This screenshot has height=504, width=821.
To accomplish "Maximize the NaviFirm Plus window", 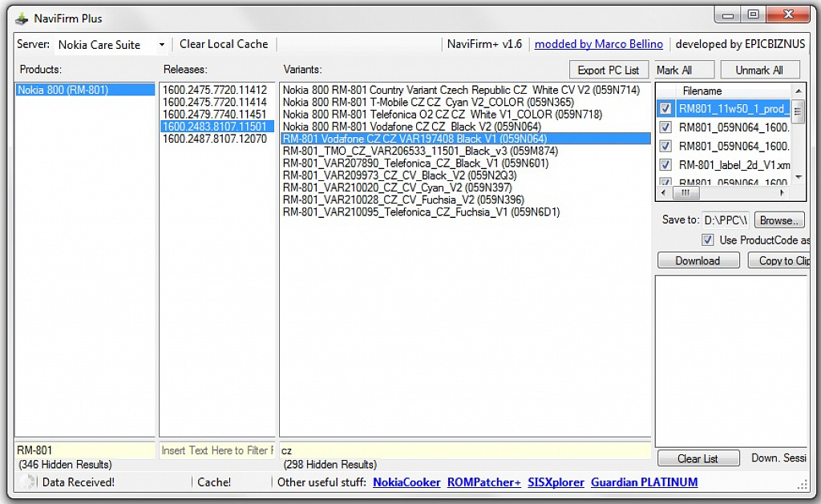I will click(753, 15).
